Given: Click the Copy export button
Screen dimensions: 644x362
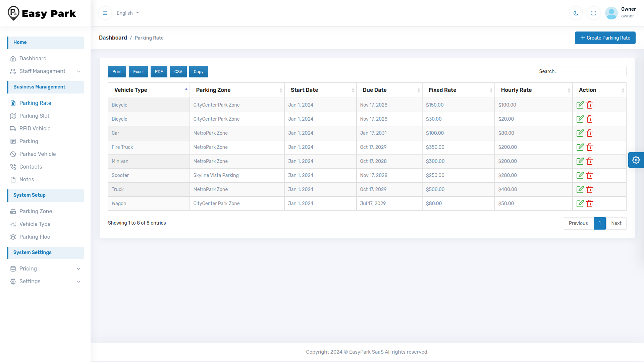Looking at the screenshot, I should pyautogui.click(x=199, y=72).
